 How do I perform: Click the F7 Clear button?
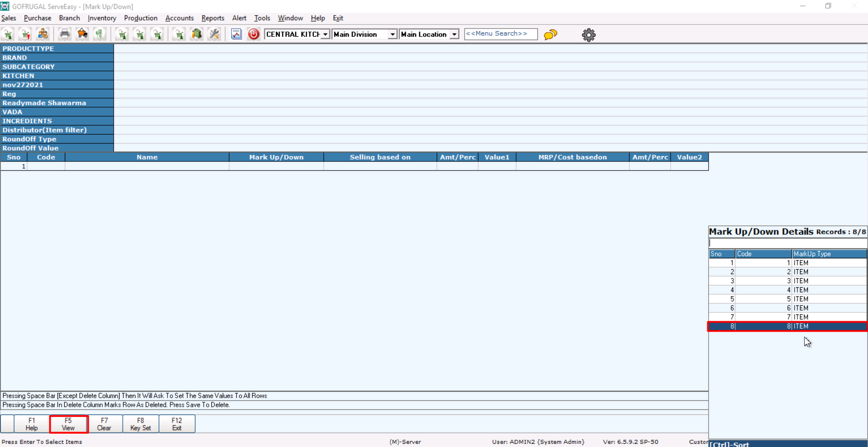tap(104, 424)
